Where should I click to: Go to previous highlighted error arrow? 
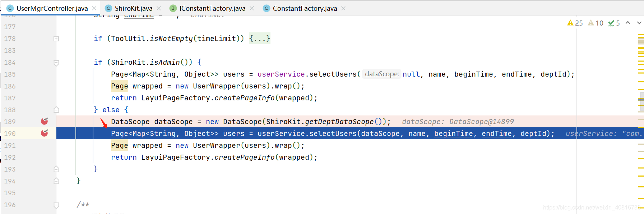(x=628, y=23)
